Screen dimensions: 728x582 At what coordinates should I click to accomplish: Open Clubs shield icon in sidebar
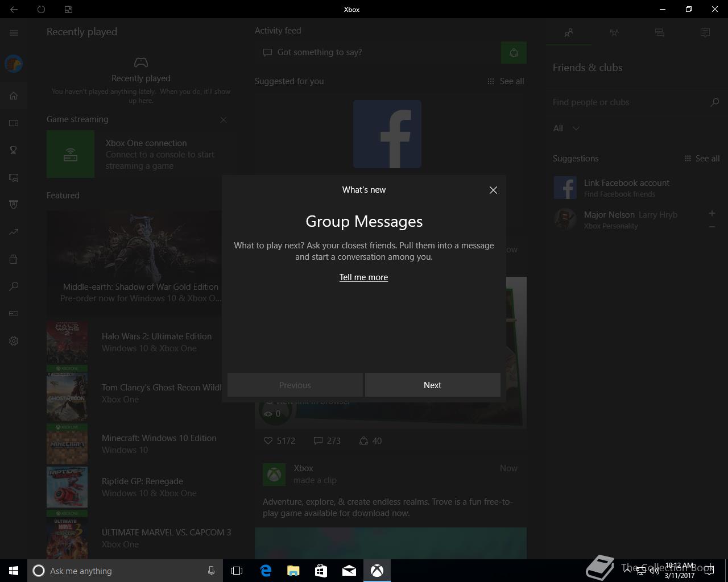[x=14, y=205]
